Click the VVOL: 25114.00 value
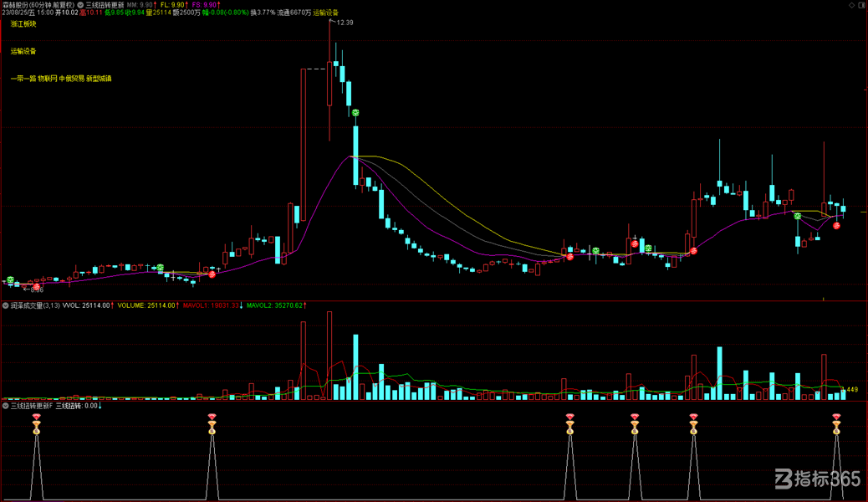This screenshot has height=502, width=868. pyautogui.click(x=88, y=305)
